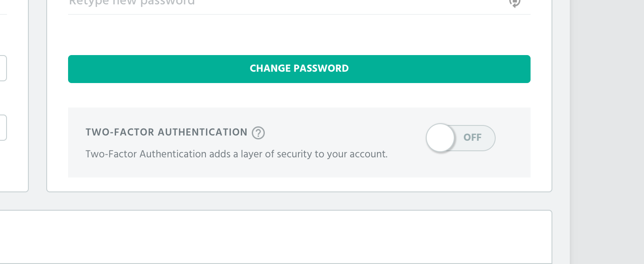
Task: Click the OFF label on the two-factor switch
Action: [472, 137]
